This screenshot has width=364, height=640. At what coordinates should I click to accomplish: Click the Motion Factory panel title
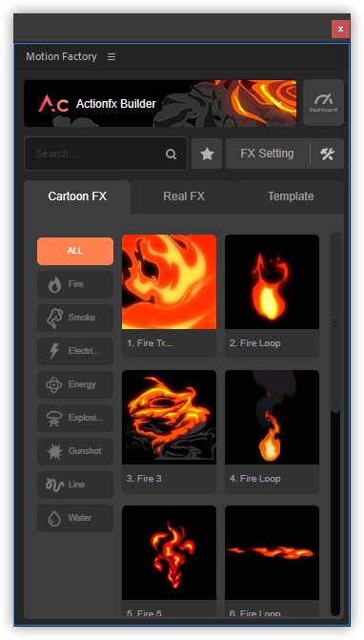tap(62, 56)
